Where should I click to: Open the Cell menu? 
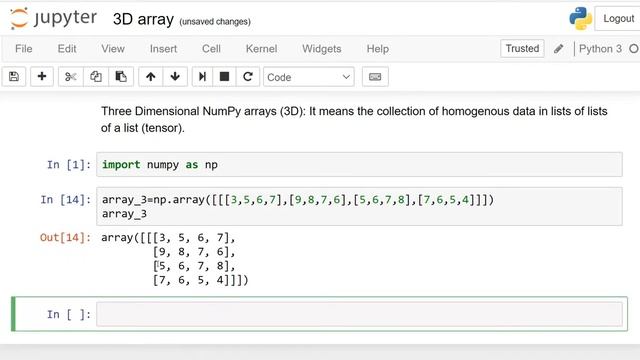211,49
